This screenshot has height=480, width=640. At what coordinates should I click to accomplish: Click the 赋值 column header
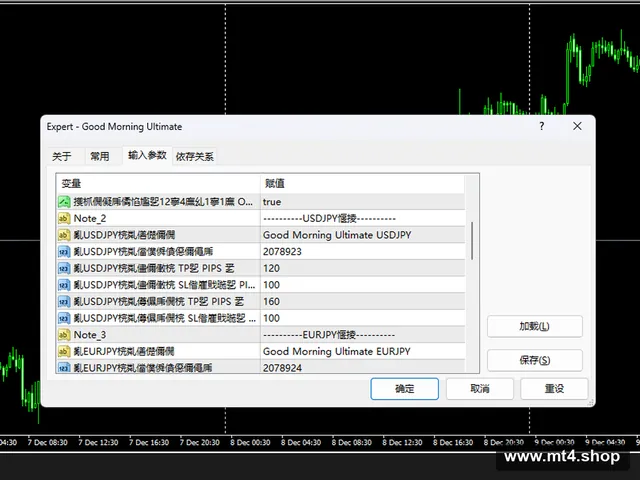(362, 184)
